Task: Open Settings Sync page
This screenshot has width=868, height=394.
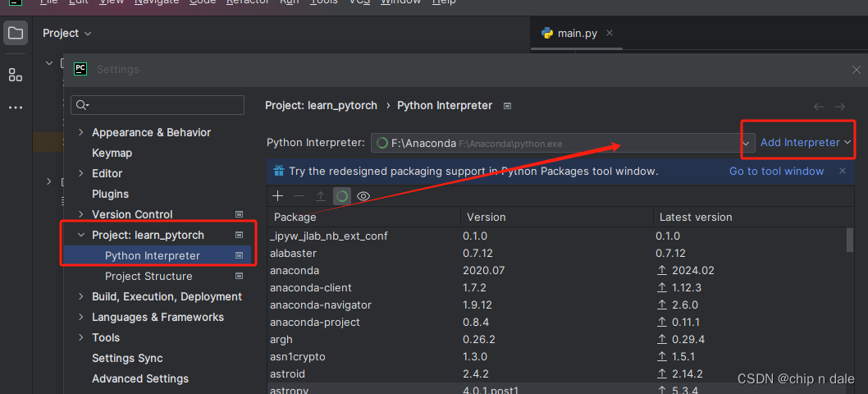Action: pyautogui.click(x=127, y=358)
